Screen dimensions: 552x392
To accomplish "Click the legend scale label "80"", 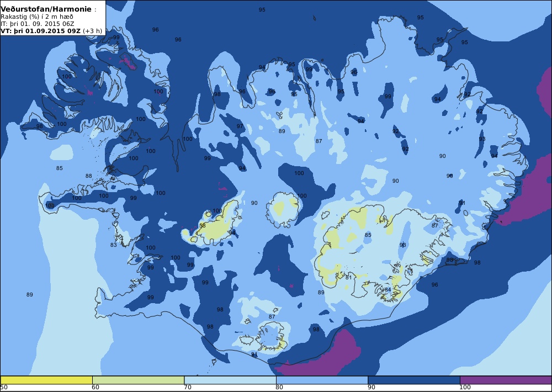I will [279, 388].
